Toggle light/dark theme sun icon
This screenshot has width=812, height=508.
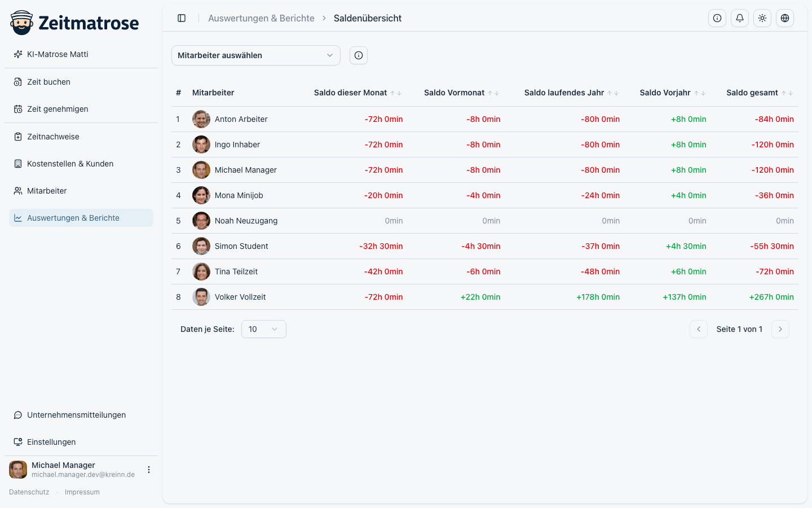[762, 18]
